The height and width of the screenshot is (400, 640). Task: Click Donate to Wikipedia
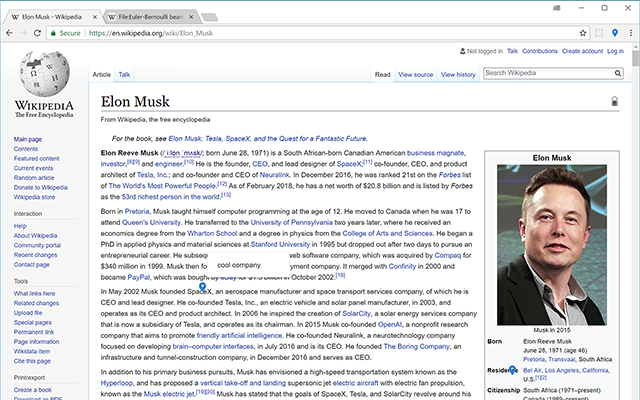[40, 187]
